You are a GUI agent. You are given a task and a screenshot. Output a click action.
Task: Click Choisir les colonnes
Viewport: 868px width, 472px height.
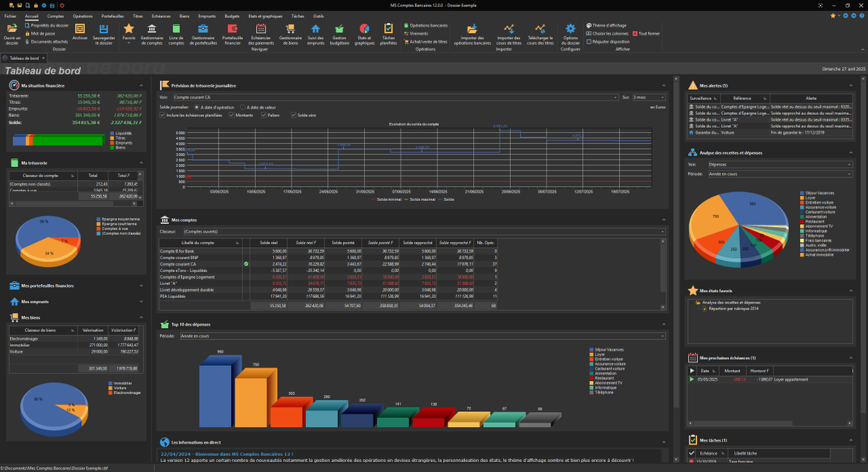click(607, 33)
